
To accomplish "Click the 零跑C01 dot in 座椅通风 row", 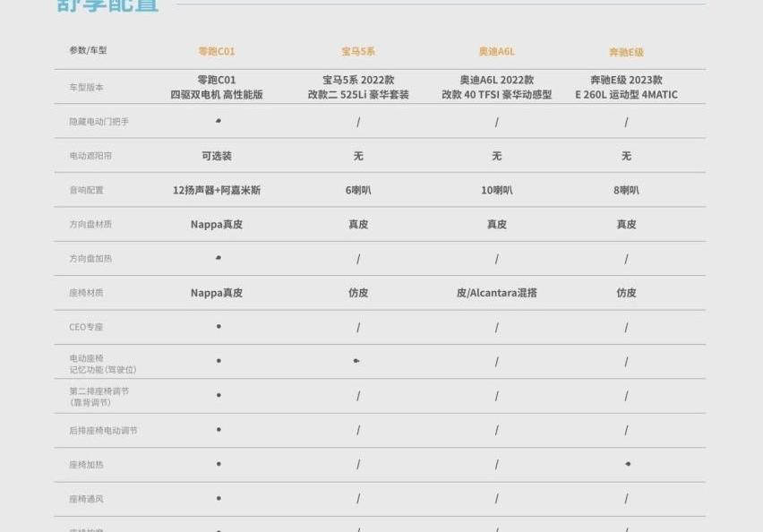I will click(x=219, y=499).
